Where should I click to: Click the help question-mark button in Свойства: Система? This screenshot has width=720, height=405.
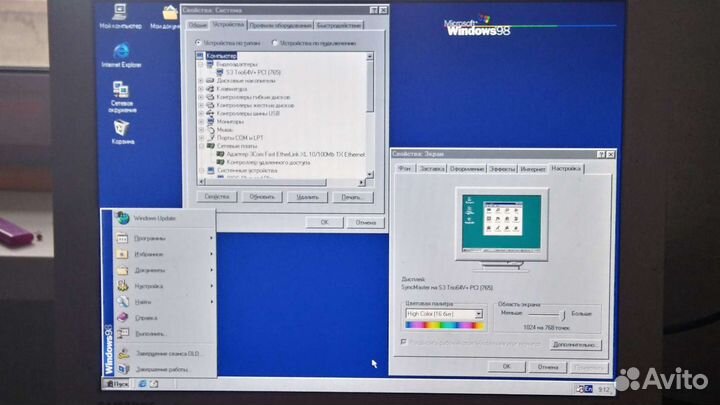[374, 10]
